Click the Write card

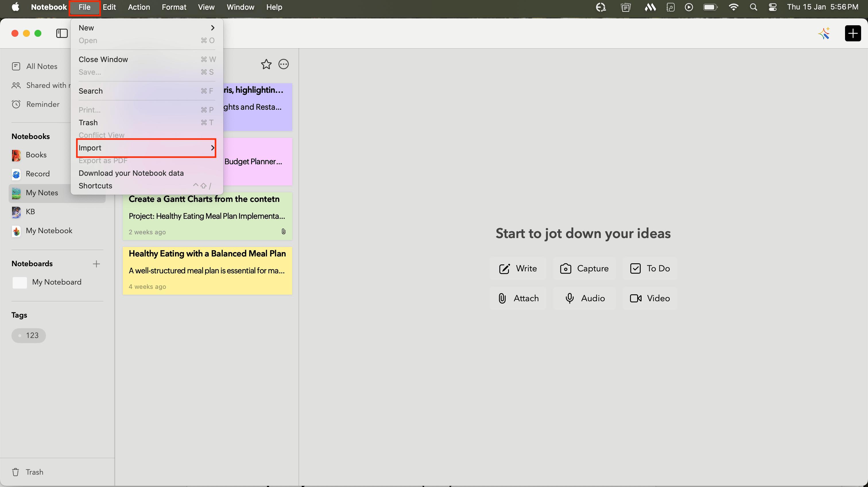pos(518,268)
